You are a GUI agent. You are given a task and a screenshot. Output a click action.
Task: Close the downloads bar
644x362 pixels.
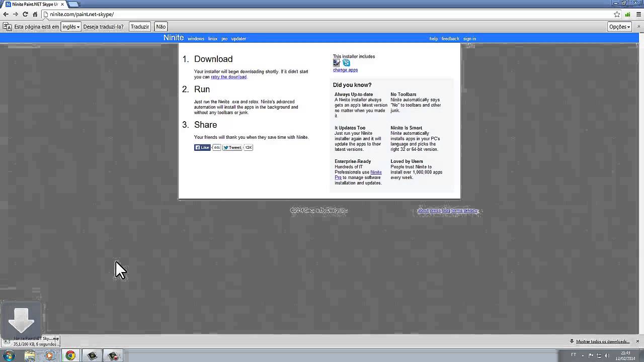click(637, 341)
